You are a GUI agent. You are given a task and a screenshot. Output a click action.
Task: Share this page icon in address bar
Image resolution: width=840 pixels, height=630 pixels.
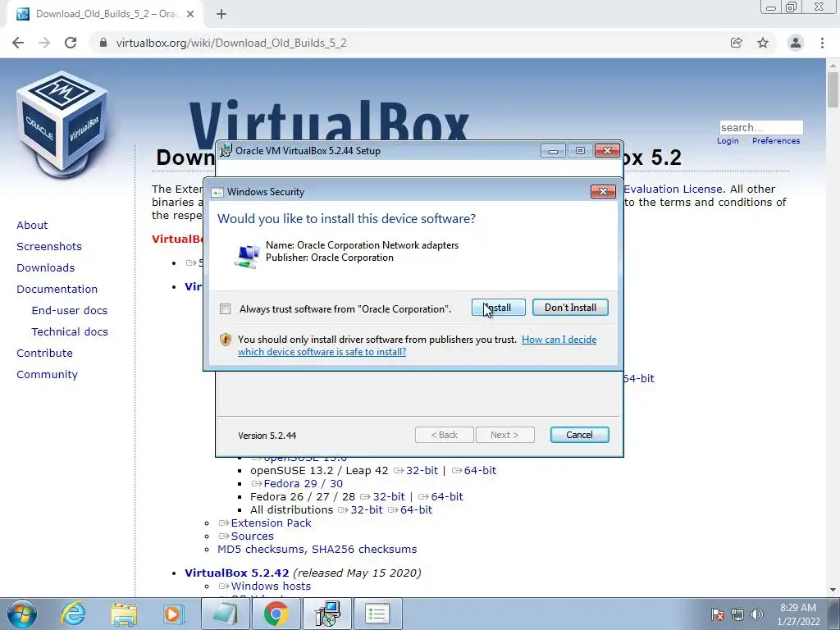coord(737,43)
